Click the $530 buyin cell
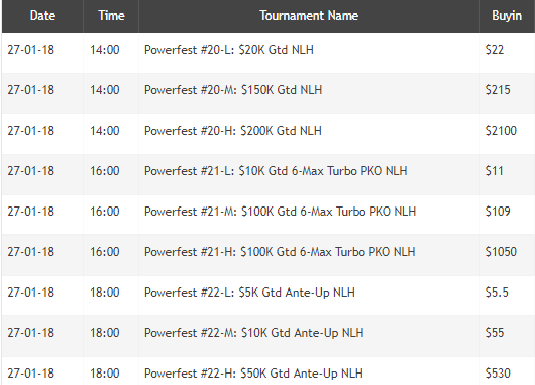This screenshot has width=535, height=385. pyautogui.click(x=498, y=373)
